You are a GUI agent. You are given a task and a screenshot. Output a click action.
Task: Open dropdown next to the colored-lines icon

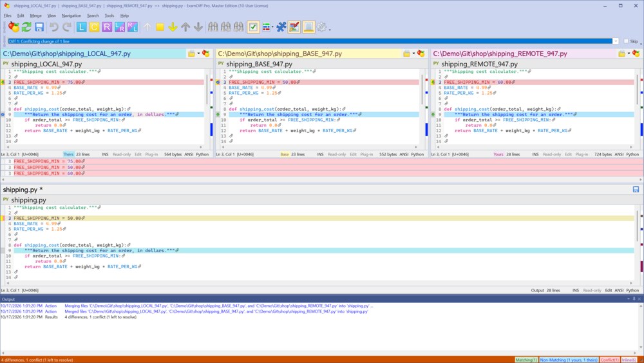click(272, 27)
